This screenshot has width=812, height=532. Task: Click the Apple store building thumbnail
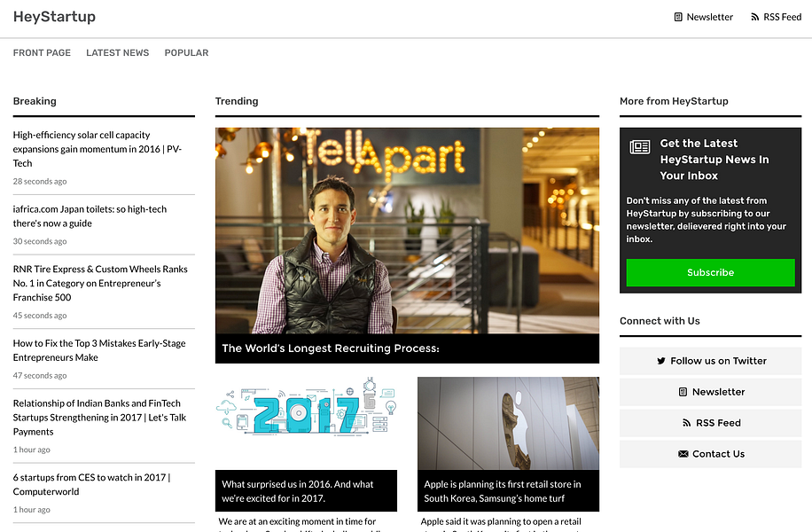pyautogui.click(x=508, y=424)
